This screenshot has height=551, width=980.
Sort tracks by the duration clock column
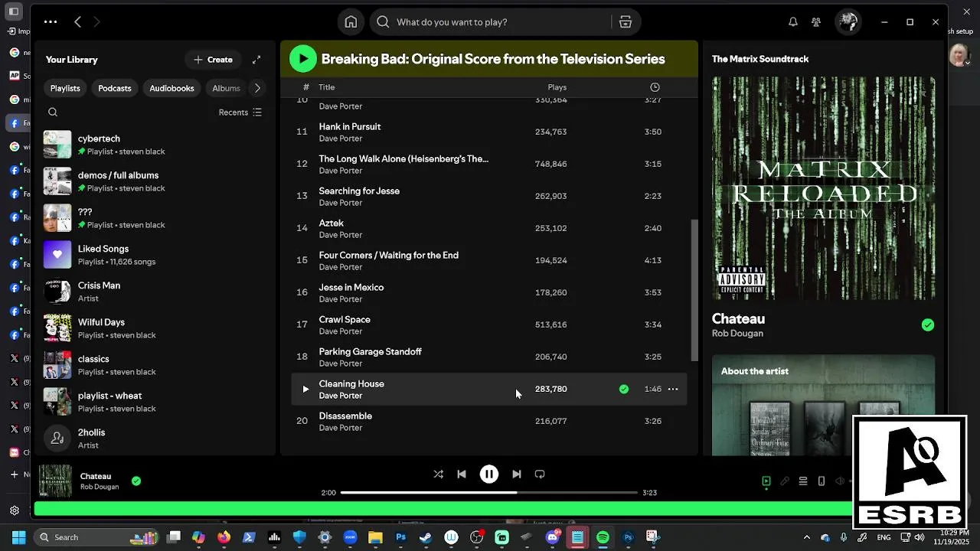[655, 87]
